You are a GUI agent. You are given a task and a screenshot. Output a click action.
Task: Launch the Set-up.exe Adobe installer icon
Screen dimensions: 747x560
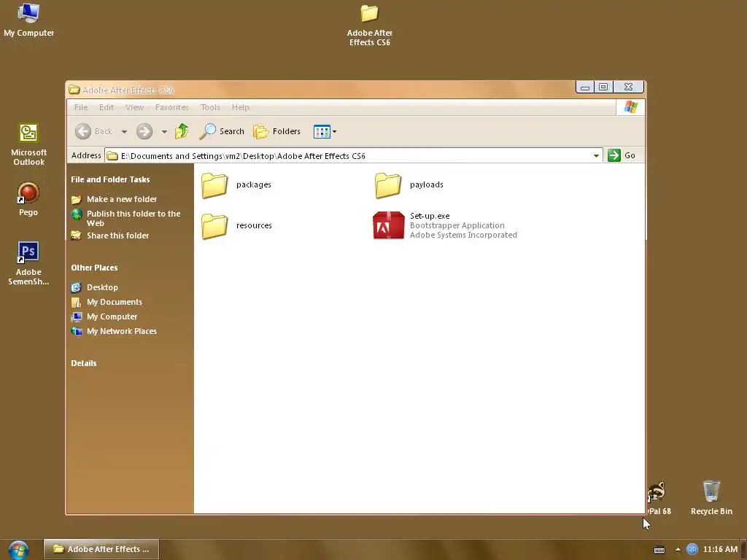point(388,225)
